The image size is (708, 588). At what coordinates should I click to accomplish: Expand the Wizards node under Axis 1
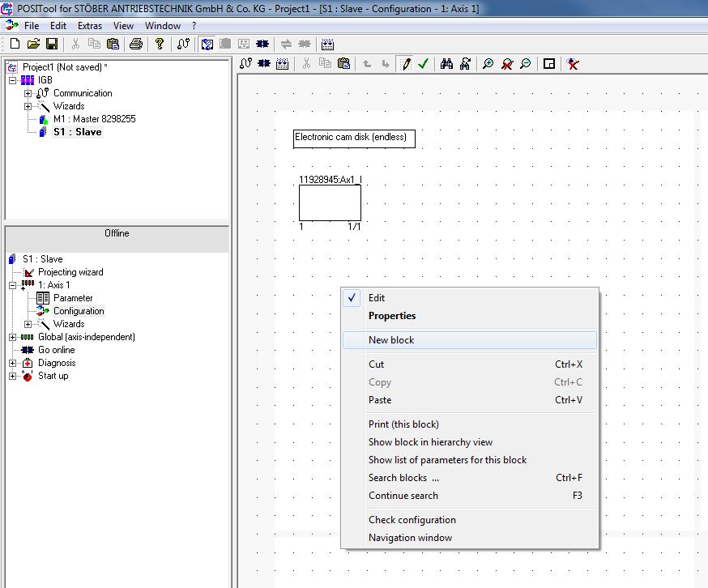point(28,324)
